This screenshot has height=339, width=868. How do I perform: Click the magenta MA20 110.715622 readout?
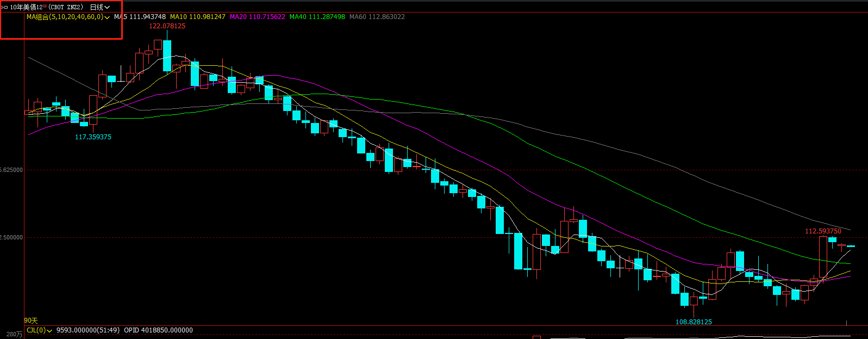[258, 17]
